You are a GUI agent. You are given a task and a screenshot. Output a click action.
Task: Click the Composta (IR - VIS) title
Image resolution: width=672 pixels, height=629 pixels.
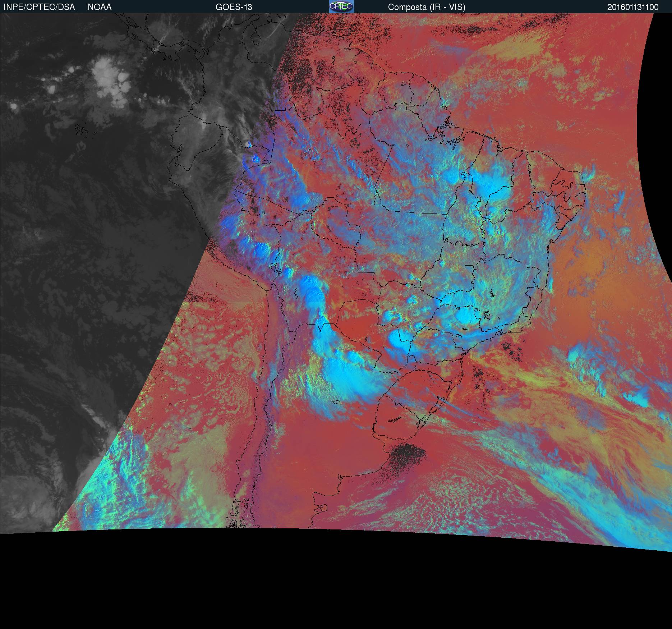(x=427, y=7)
